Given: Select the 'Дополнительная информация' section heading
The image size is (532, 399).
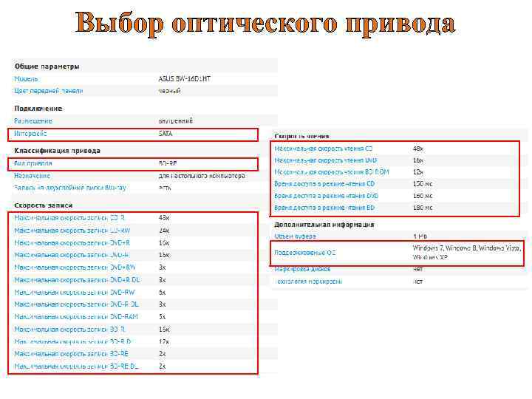Looking at the screenshot, I should (x=324, y=225).
